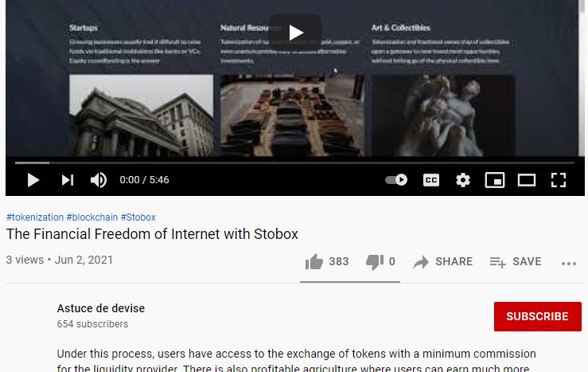Viewport: 588px width, 372px height.
Task: Save the video to a playlist
Action: [516, 261]
